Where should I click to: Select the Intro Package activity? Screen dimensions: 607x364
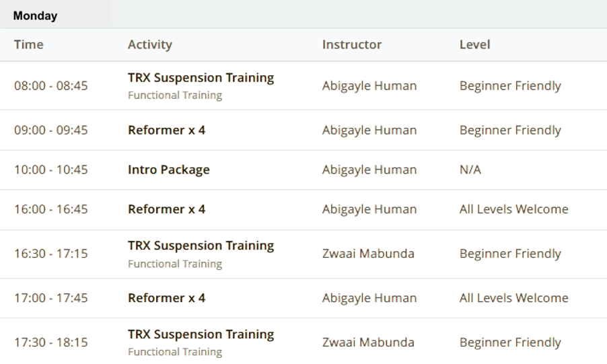[x=169, y=170]
